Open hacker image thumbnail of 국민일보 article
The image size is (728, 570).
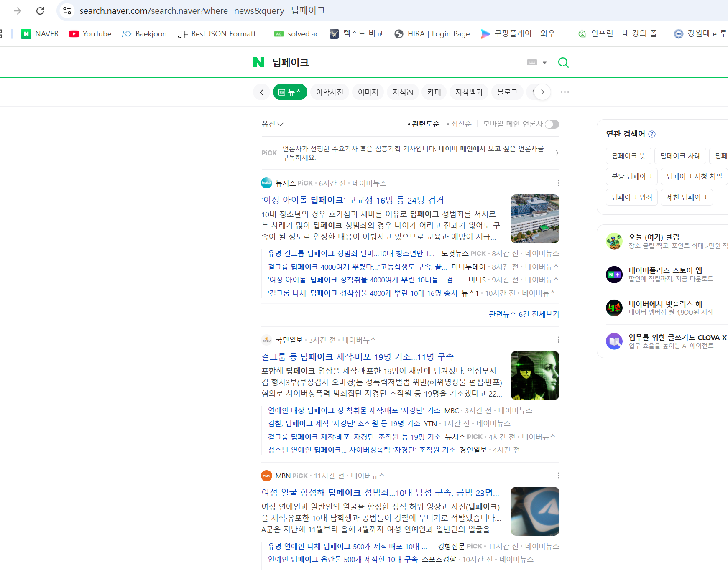[x=535, y=375]
